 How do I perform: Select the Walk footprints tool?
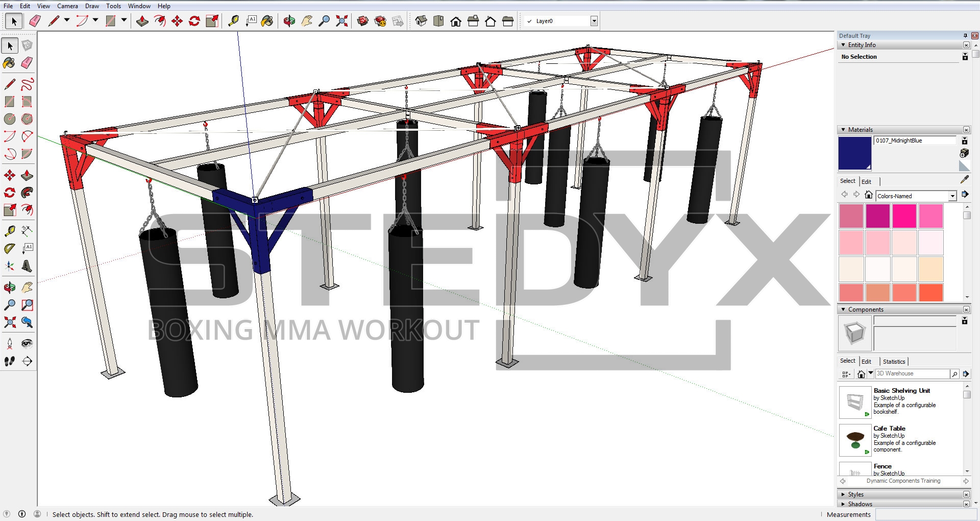point(10,361)
